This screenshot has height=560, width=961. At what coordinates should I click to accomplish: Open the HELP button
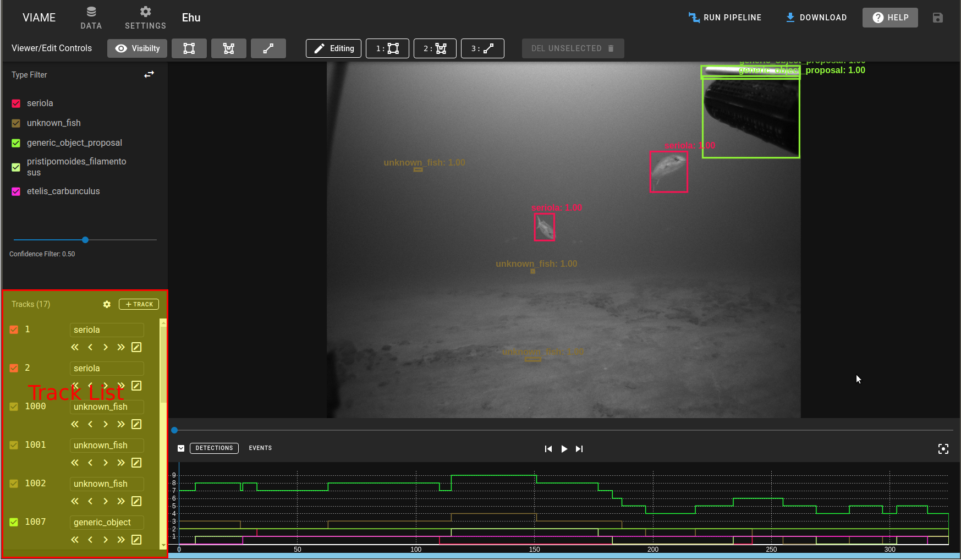pyautogui.click(x=890, y=18)
